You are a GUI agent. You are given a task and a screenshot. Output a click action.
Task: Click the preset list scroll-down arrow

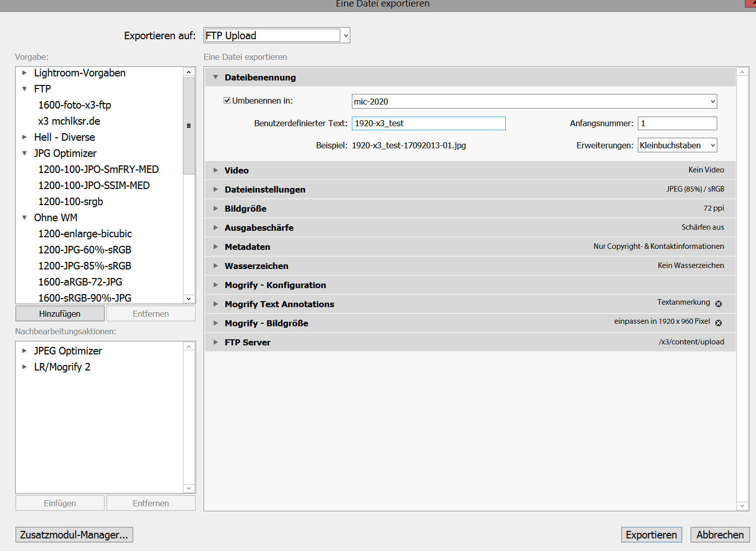[189, 299]
